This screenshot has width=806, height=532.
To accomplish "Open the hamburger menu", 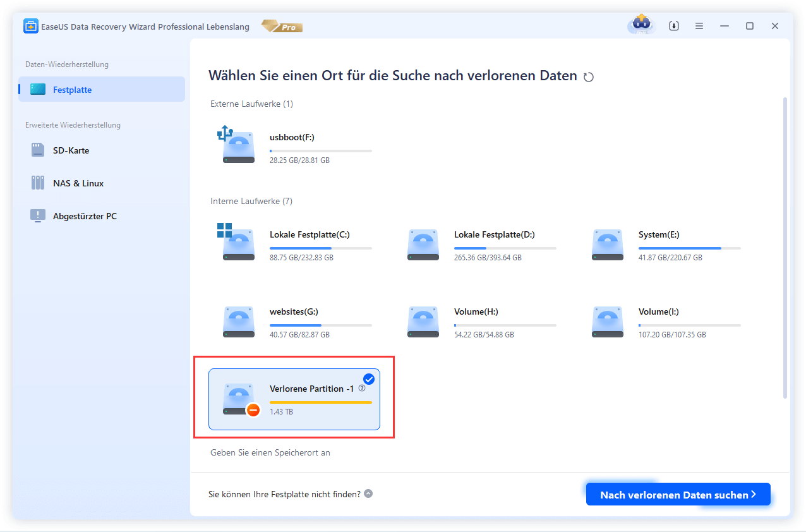I will pos(699,26).
